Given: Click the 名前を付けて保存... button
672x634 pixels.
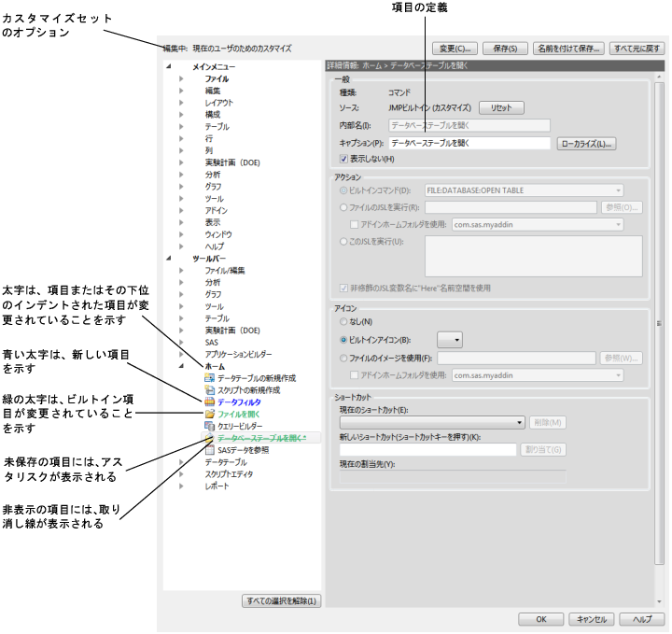Looking at the screenshot, I should pos(568,49).
